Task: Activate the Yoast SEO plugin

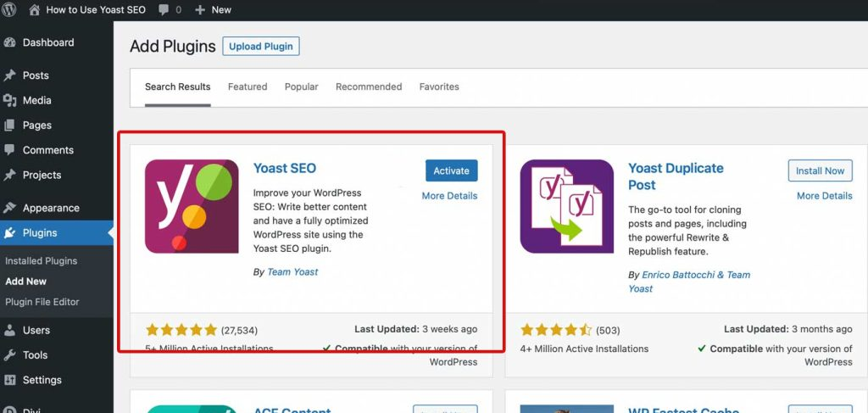Action: coord(451,170)
